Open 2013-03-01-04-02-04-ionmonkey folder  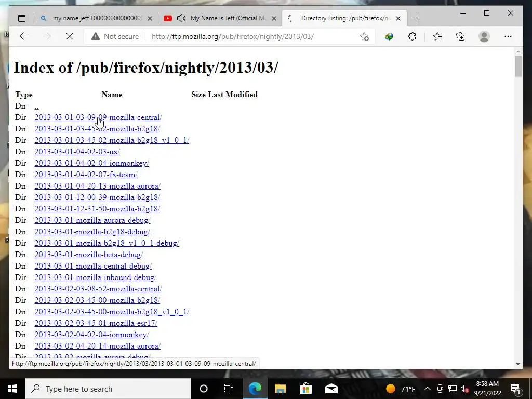(91, 163)
